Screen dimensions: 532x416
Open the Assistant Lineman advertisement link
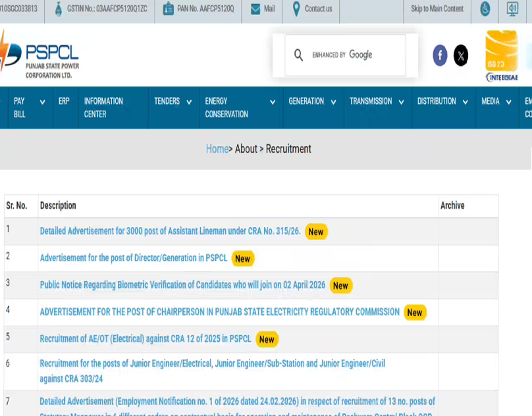(167, 231)
